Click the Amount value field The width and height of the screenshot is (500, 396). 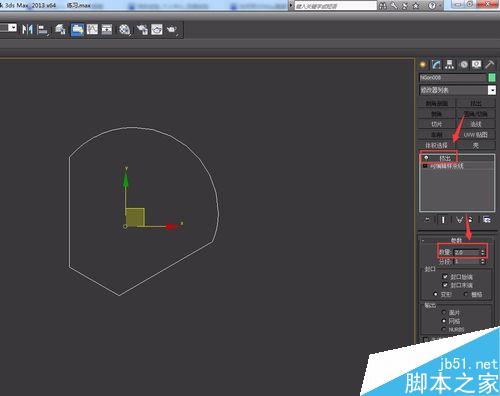(466, 252)
